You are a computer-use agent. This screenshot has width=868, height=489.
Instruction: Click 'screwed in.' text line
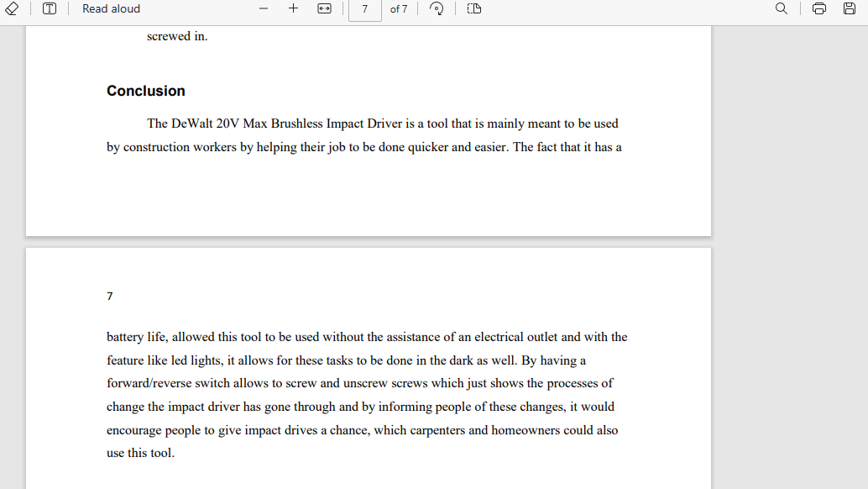(177, 36)
